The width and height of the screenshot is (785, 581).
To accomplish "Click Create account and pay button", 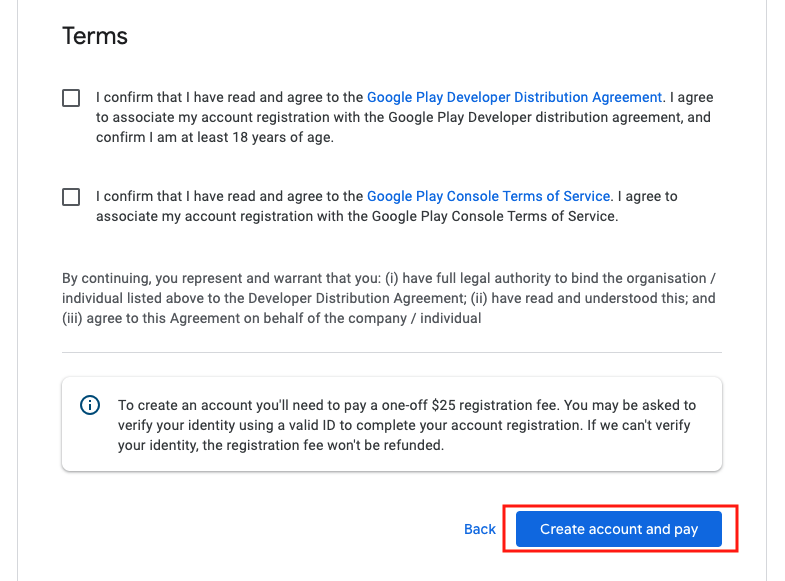I will (x=619, y=529).
